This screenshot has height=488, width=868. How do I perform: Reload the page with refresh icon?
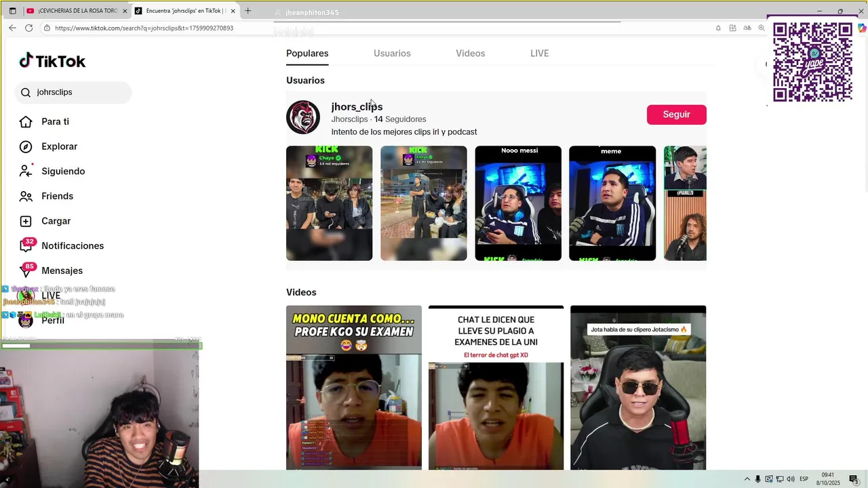28,28
